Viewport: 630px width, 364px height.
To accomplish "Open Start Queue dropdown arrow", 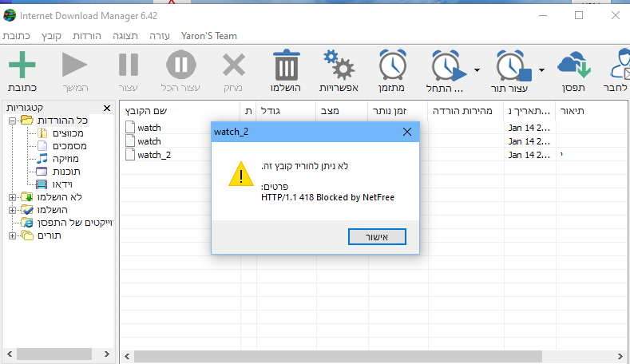I will (x=477, y=70).
